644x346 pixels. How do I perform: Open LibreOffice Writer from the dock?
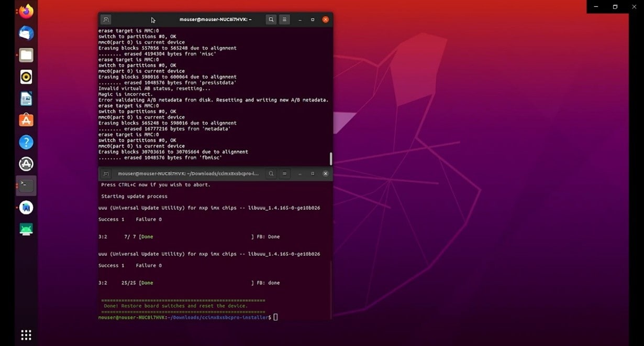tap(26, 99)
